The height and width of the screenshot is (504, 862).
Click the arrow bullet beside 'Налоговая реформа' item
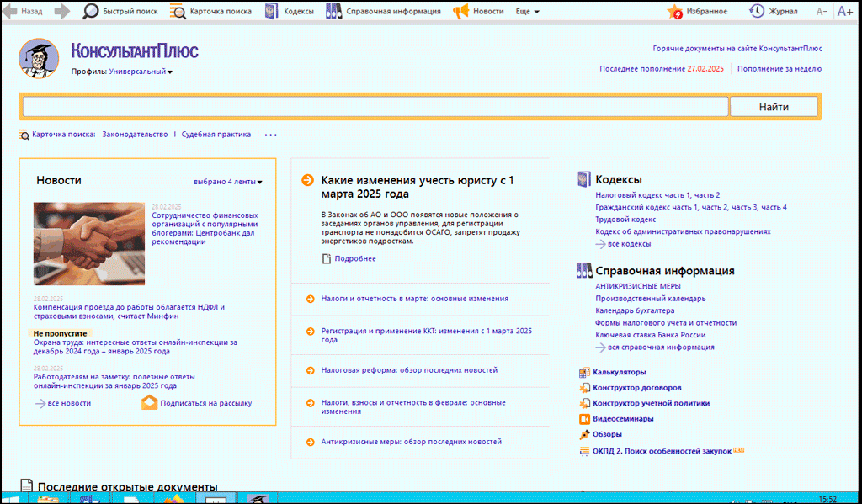coord(311,370)
